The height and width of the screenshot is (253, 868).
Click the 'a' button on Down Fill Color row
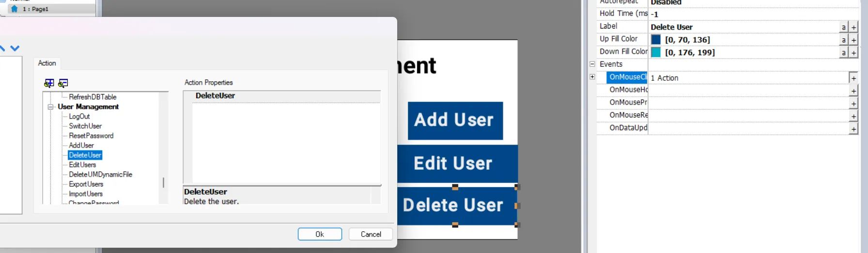844,52
